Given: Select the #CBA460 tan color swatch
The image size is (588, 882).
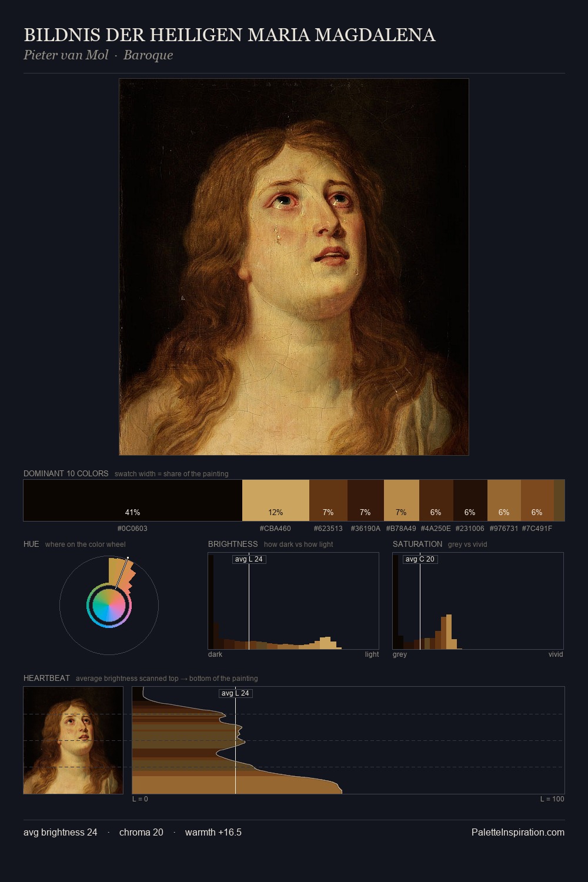Looking at the screenshot, I should pos(276,500).
